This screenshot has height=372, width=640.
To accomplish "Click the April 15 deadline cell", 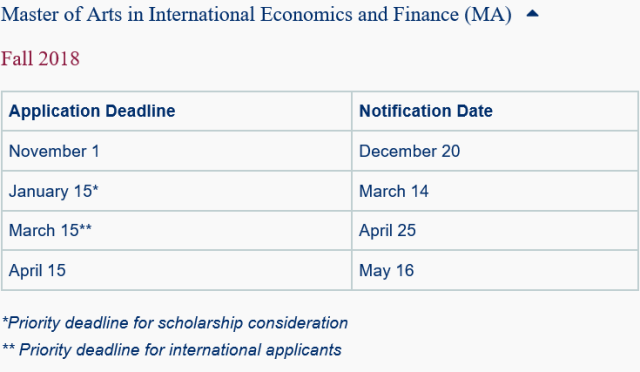I will coord(177,270).
